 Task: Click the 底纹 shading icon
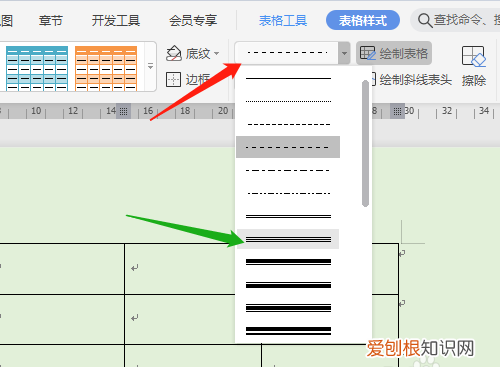click(x=174, y=53)
